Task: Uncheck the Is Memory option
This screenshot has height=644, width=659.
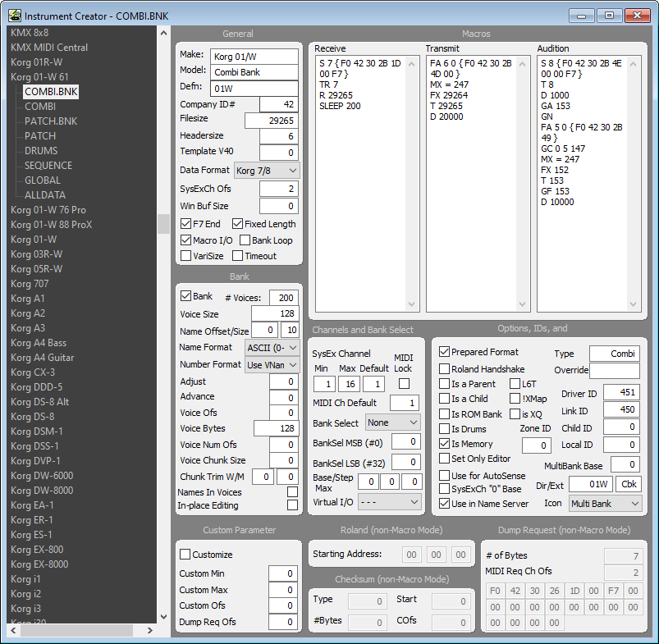Action: point(444,444)
